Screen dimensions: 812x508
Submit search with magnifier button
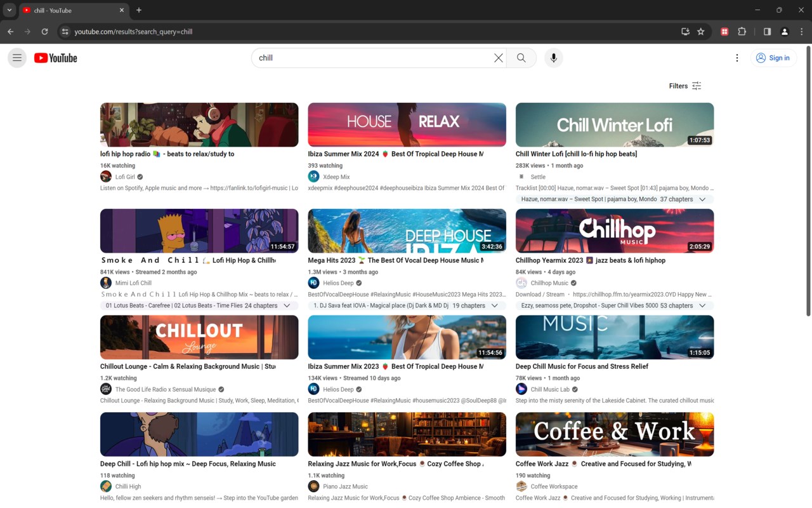(521, 58)
